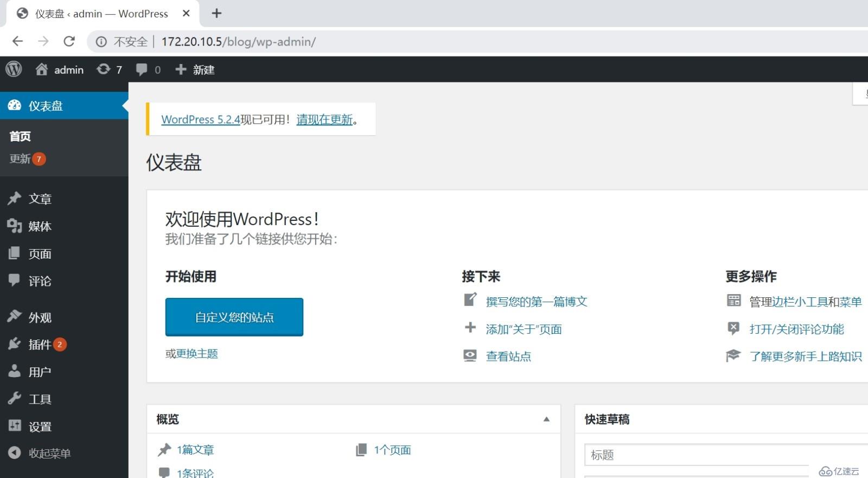Screen dimensions: 868x478
Task: Click the pushpin icon beside 1篇文章
Action: [x=164, y=450]
